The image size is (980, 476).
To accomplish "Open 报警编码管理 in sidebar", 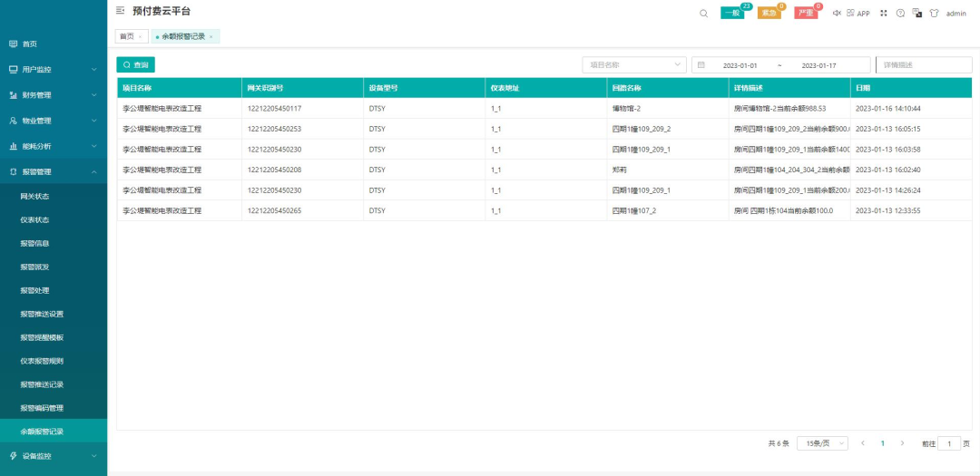I will coord(42,408).
